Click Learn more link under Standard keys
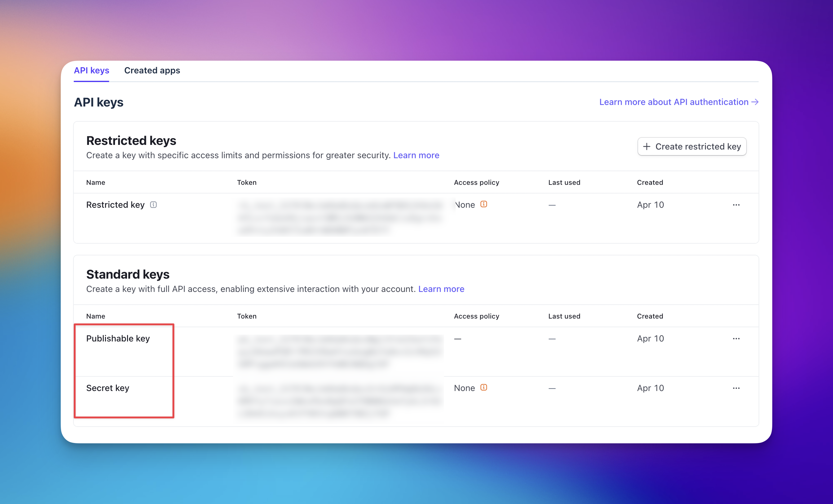 [441, 289]
